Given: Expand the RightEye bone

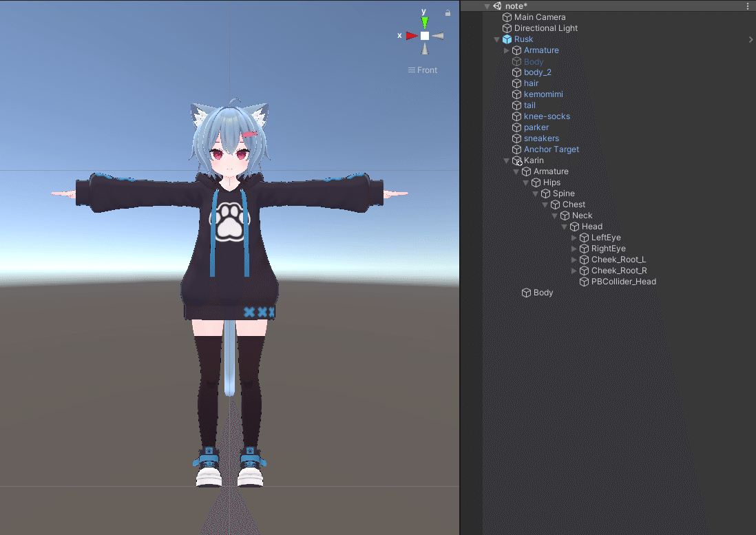Looking at the screenshot, I should 574,249.
